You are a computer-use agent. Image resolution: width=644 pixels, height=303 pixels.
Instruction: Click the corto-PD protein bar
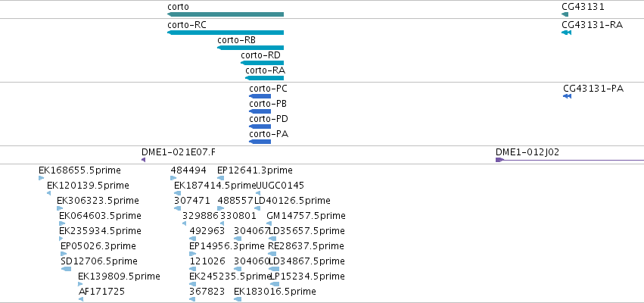[260, 127]
